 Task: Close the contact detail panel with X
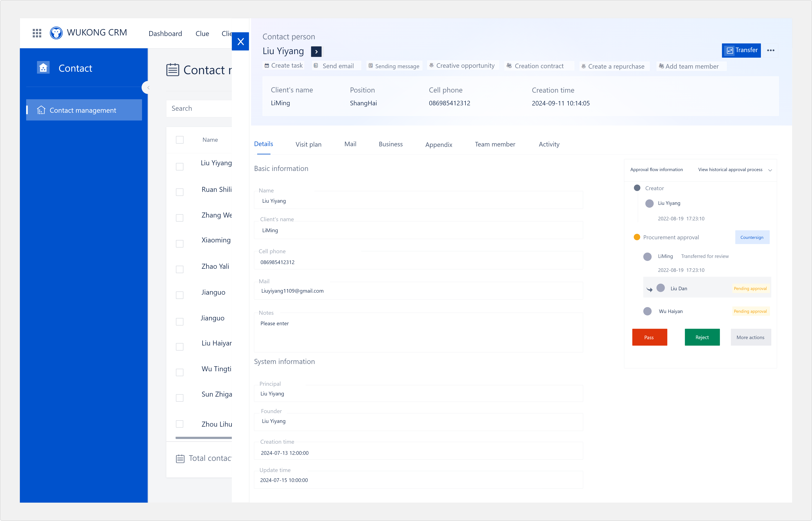pyautogui.click(x=240, y=42)
